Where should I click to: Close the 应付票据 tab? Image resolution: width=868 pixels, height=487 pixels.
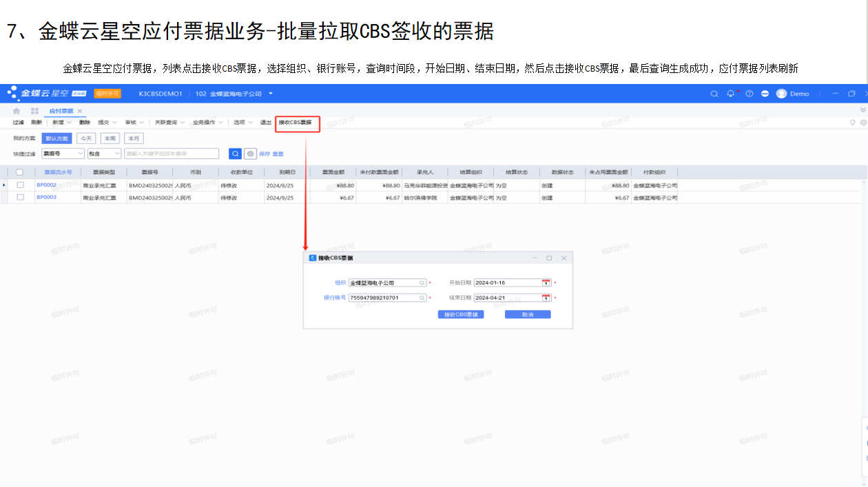tap(80, 111)
